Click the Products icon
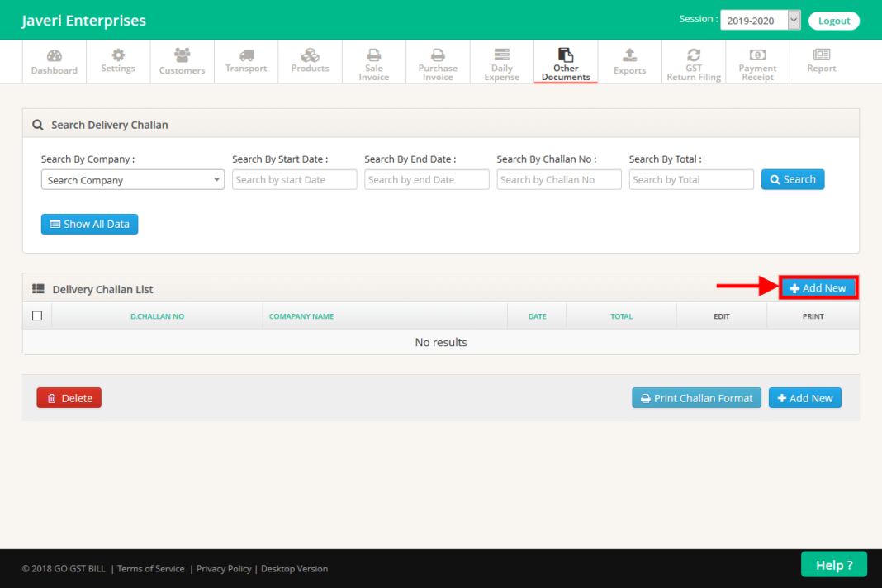 coord(310,60)
